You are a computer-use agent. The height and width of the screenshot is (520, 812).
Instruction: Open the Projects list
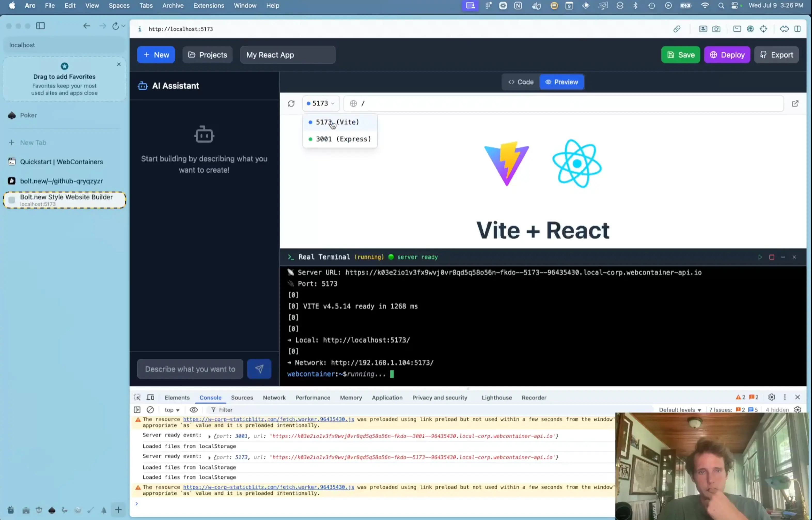pyautogui.click(x=207, y=55)
